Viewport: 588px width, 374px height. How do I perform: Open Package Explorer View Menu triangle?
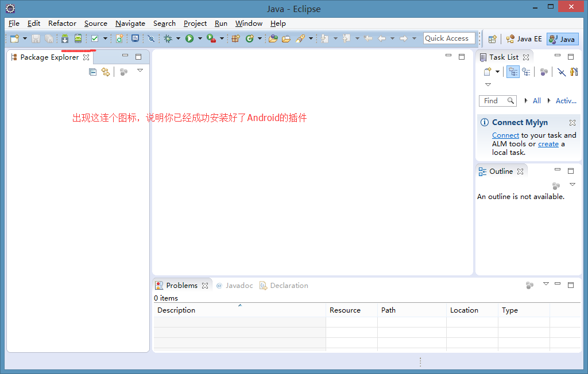140,71
